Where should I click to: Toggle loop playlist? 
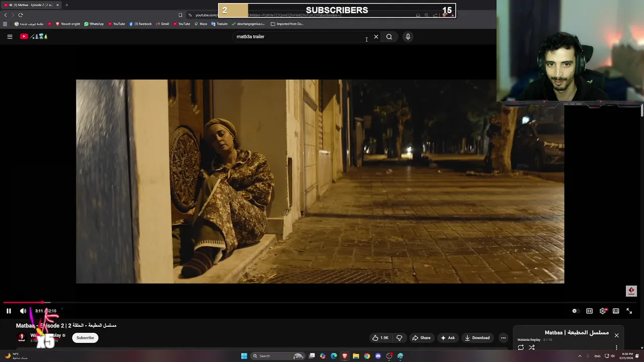tap(521, 347)
